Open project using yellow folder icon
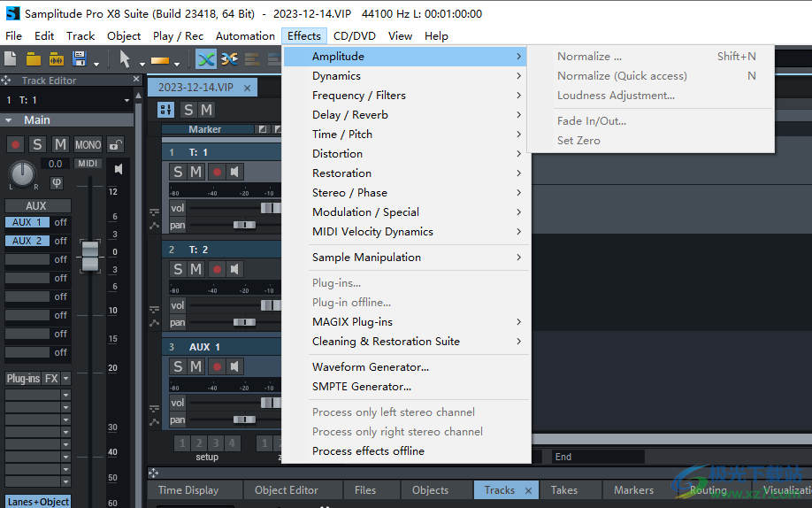Screen dimensions: 812x508 tap(33, 59)
